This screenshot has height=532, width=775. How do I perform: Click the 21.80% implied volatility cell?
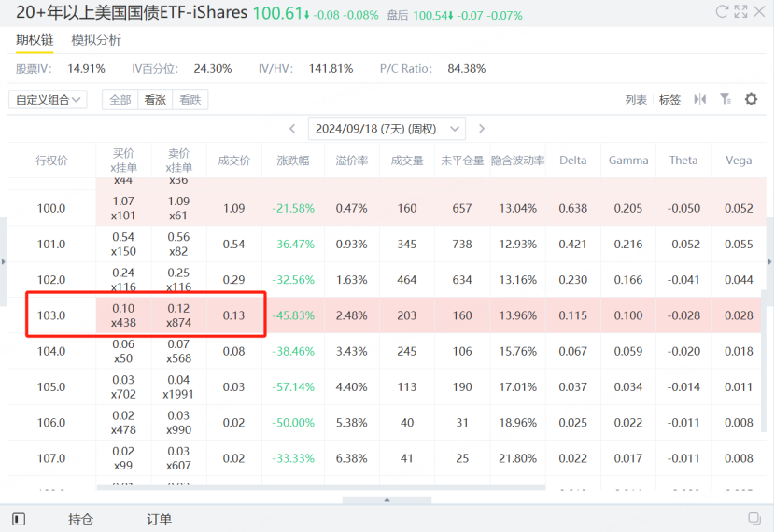[x=518, y=458]
